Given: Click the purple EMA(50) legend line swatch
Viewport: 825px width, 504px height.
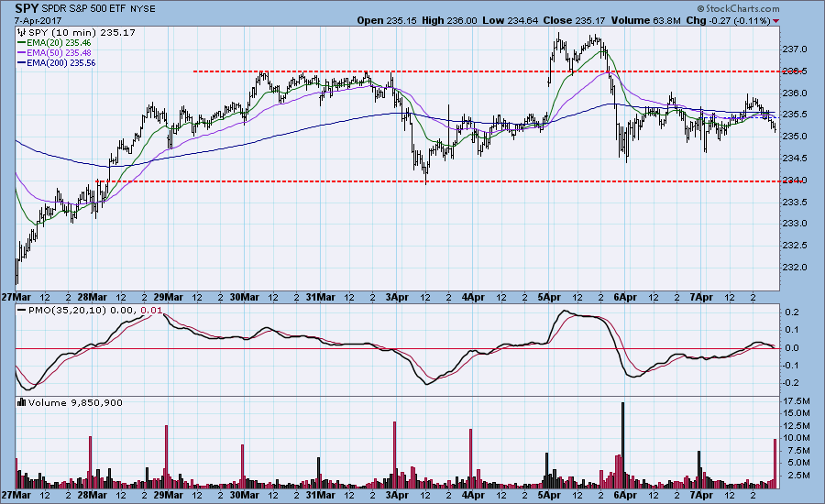Looking at the screenshot, I should pyautogui.click(x=22, y=52).
